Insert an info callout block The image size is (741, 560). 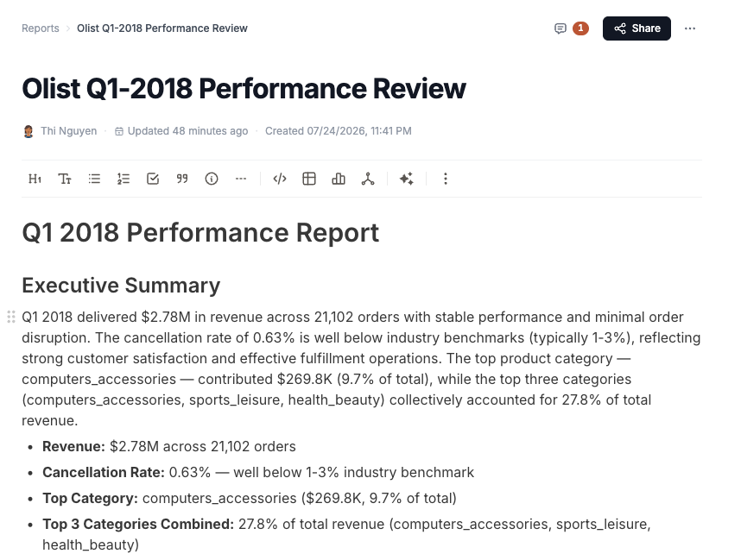pyautogui.click(x=212, y=179)
